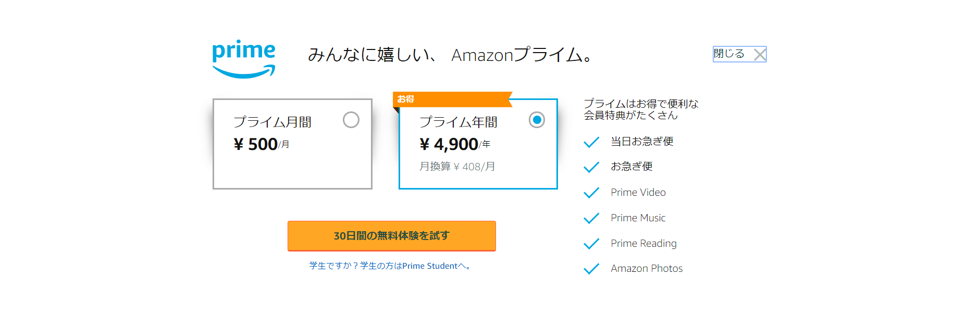The image size is (980, 314).
Task: Start the 30日間の無料体験を試す button
Action: [392, 236]
